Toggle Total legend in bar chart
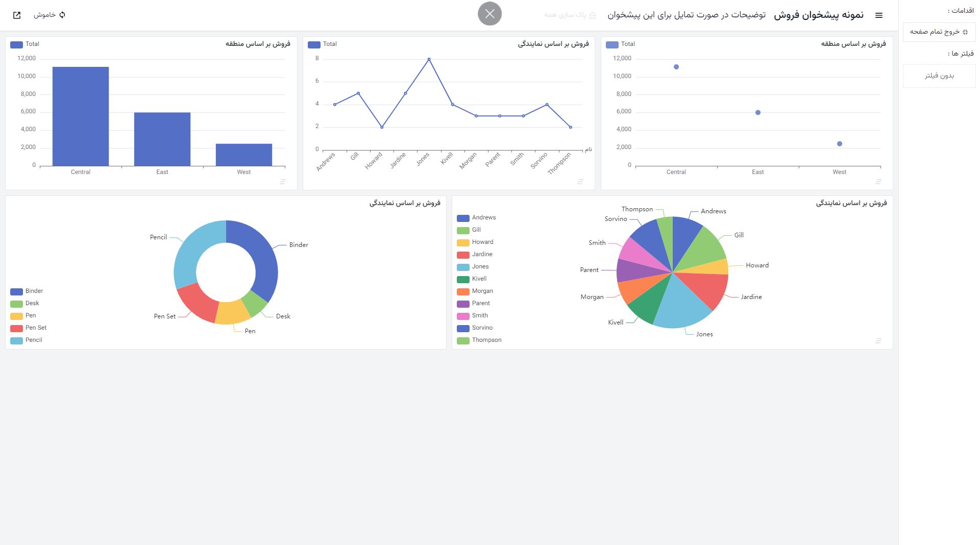Image resolution: width=980 pixels, height=545 pixels. 24,44
